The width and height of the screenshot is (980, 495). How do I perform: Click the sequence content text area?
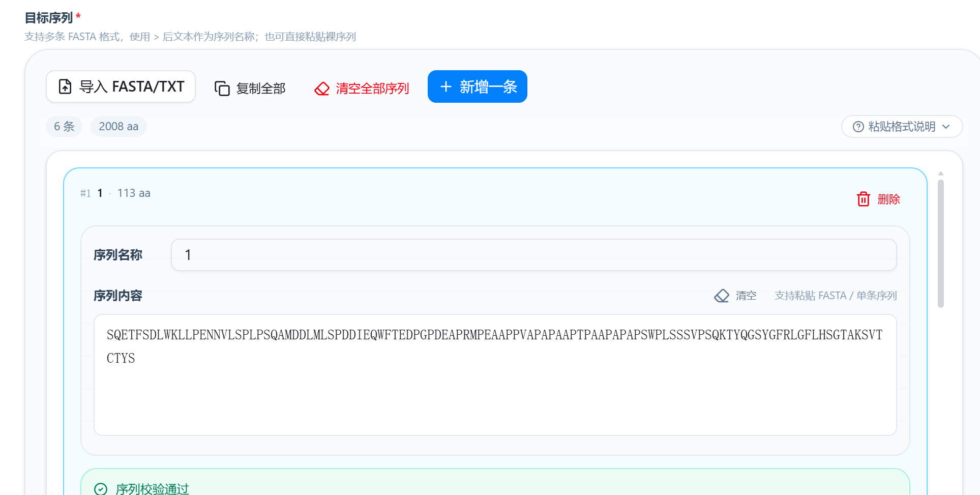495,375
